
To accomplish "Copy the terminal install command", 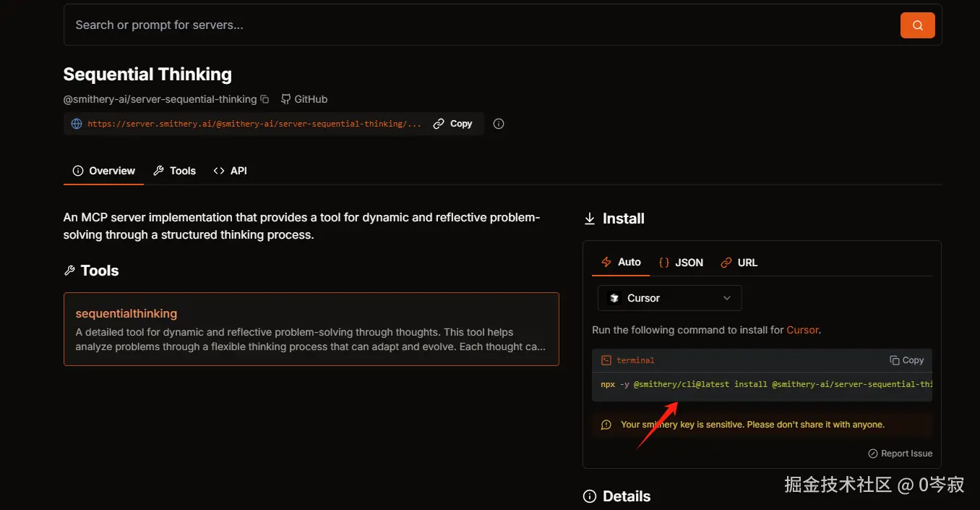I will pyautogui.click(x=907, y=360).
